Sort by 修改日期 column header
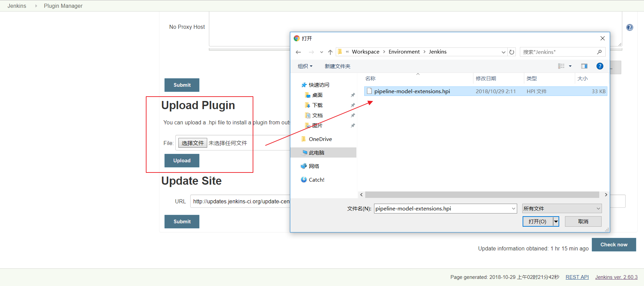644x286 pixels. [486, 78]
